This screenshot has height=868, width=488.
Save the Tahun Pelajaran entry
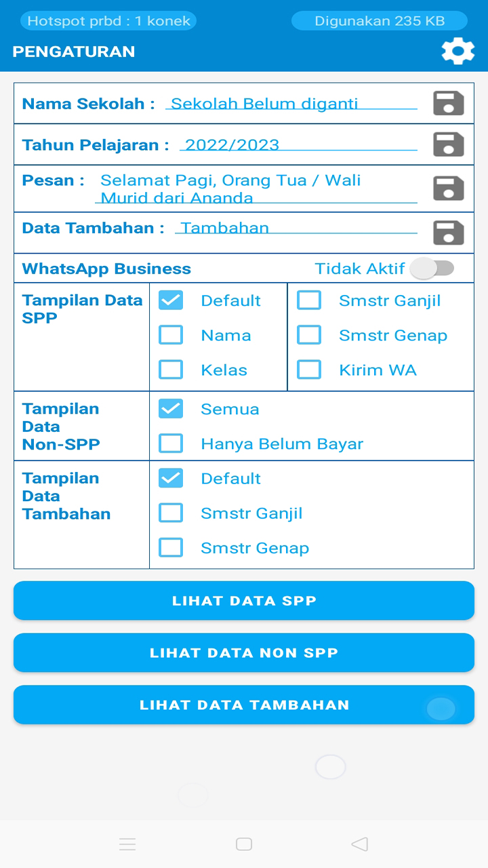(x=448, y=144)
